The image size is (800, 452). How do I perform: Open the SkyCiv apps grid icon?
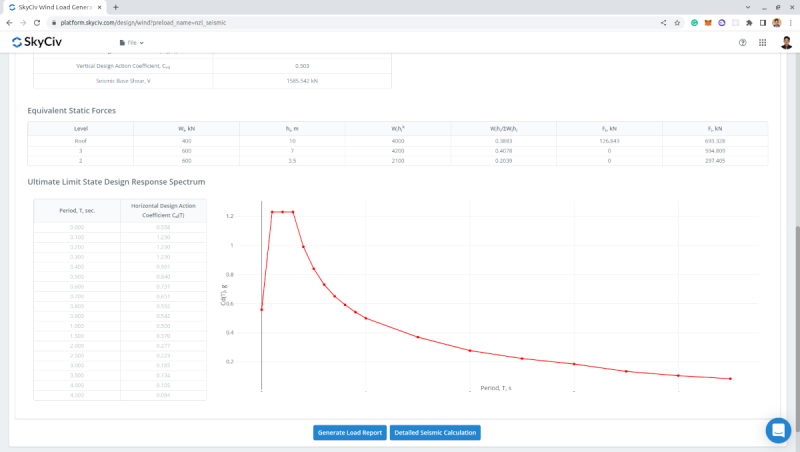(x=762, y=43)
